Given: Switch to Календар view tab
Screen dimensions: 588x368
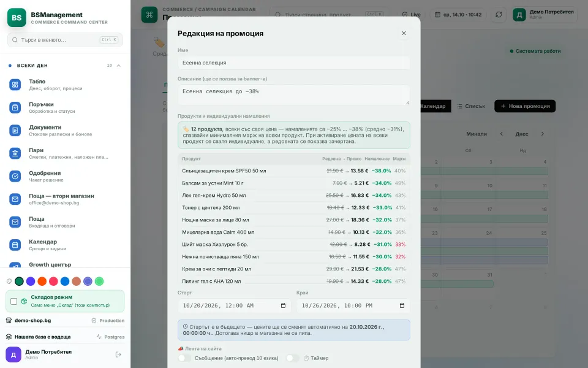Looking at the screenshot, I should pyautogui.click(x=432, y=106).
